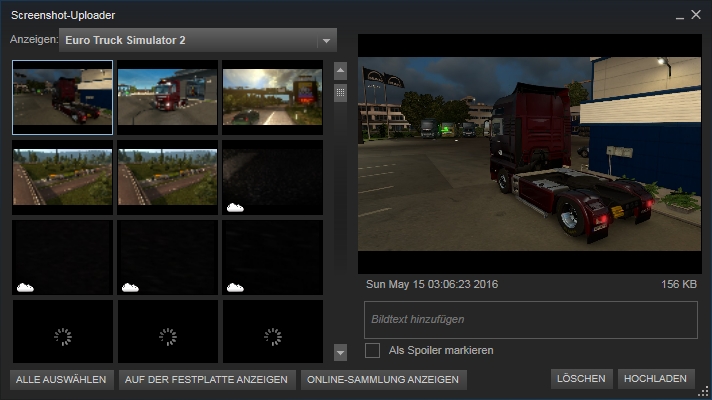Image resolution: width=712 pixels, height=400 pixels.
Task: Click the Anzeigen label
Action: (x=34, y=40)
